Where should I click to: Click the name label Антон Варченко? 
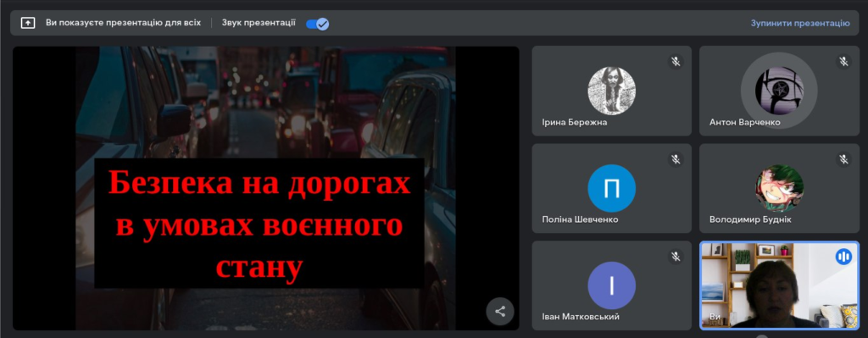tap(745, 122)
